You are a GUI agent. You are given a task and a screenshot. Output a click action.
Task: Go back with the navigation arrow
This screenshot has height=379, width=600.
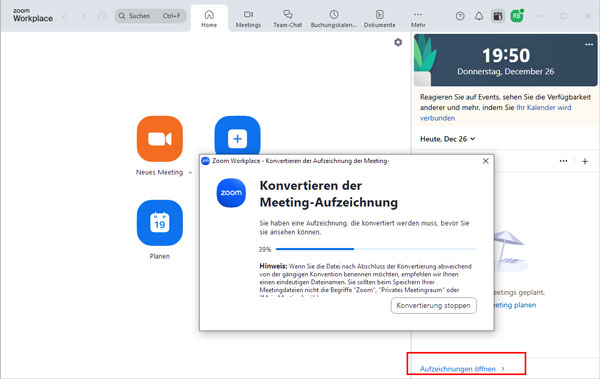point(64,16)
